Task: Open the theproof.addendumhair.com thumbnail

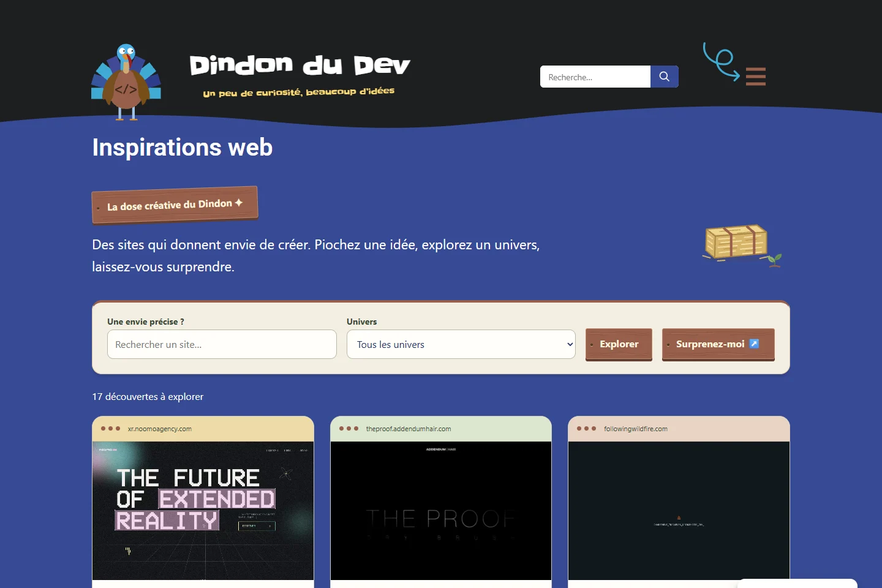Action: (x=441, y=511)
